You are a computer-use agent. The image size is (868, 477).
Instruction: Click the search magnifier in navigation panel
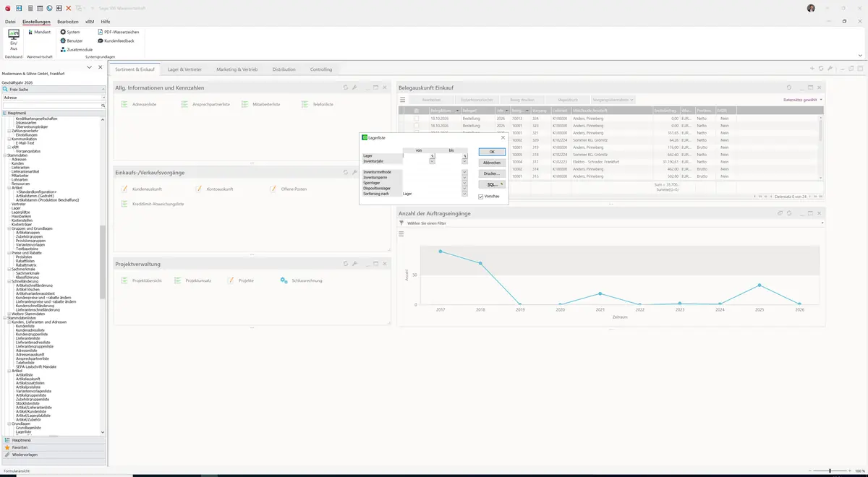click(103, 106)
